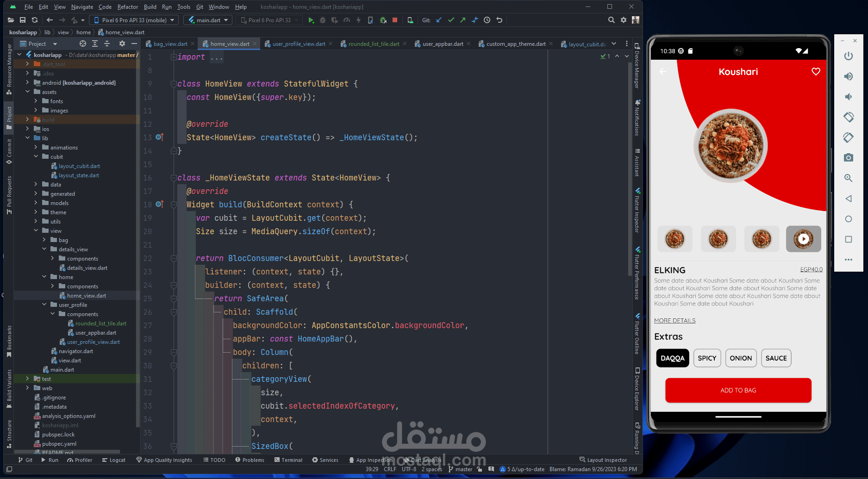The height and width of the screenshot is (479, 868).
Task: Click the Debug bug icon in toolbar
Action: [323, 20]
